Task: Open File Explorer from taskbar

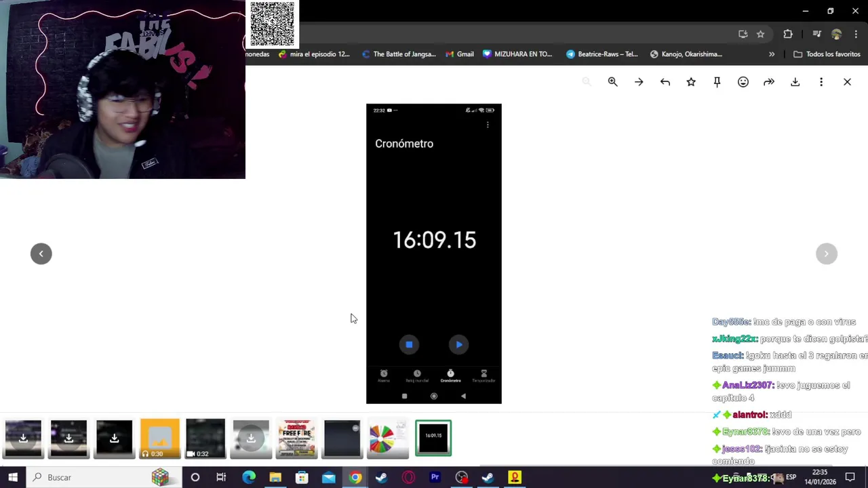Action: pyautogui.click(x=275, y=477)
